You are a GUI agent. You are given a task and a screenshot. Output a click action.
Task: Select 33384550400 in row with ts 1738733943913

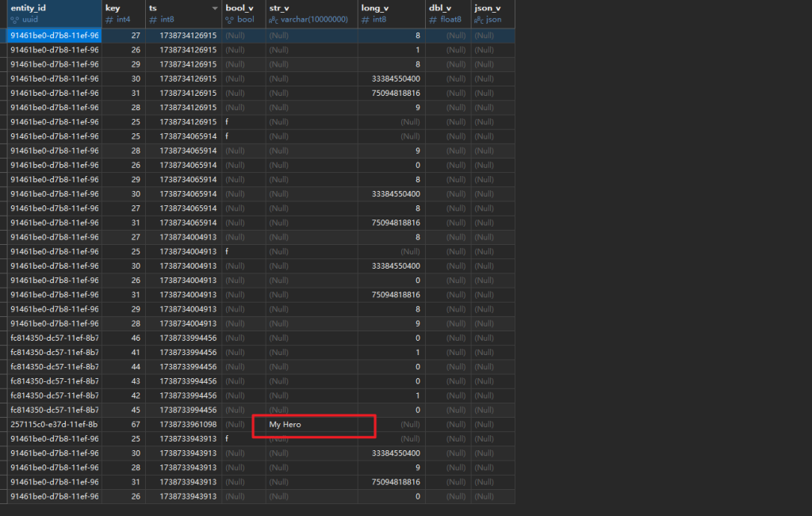pos(392,453)
